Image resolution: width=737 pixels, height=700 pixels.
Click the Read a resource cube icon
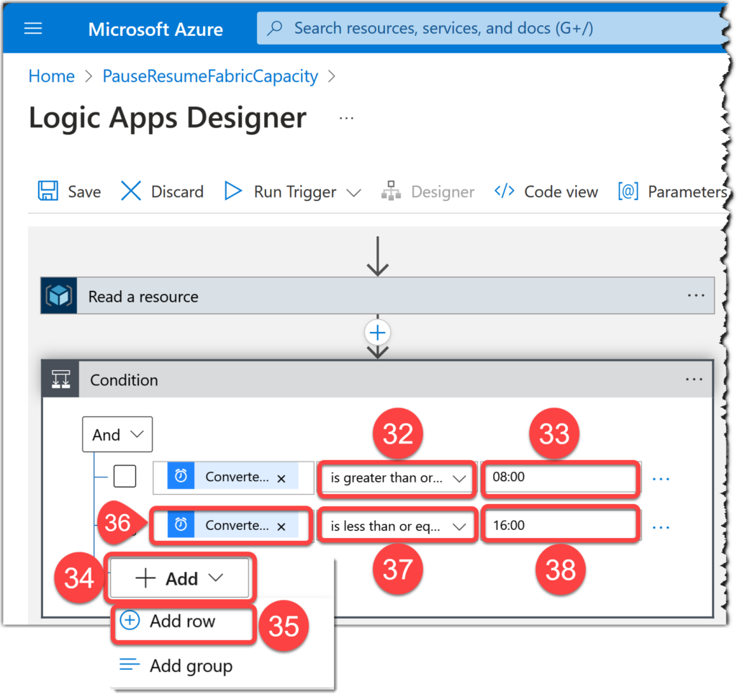point(59,296)
